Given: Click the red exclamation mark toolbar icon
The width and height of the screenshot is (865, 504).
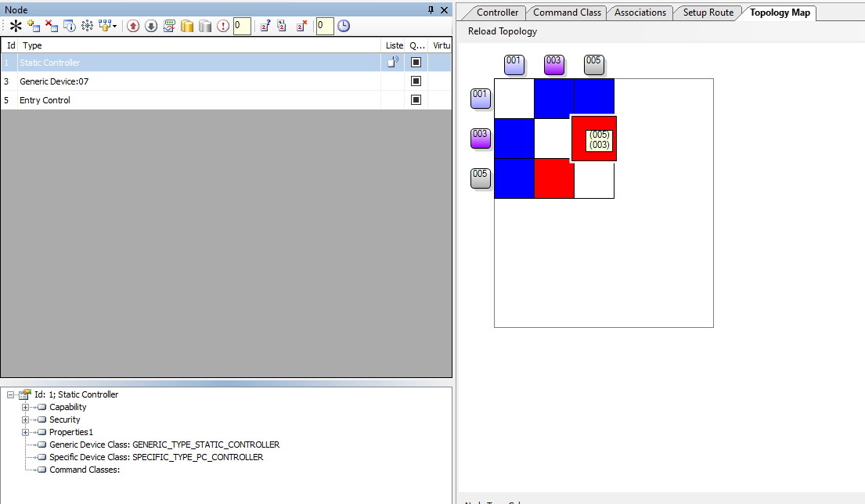Looking at the screenshot, I should (x=223, y=26).
